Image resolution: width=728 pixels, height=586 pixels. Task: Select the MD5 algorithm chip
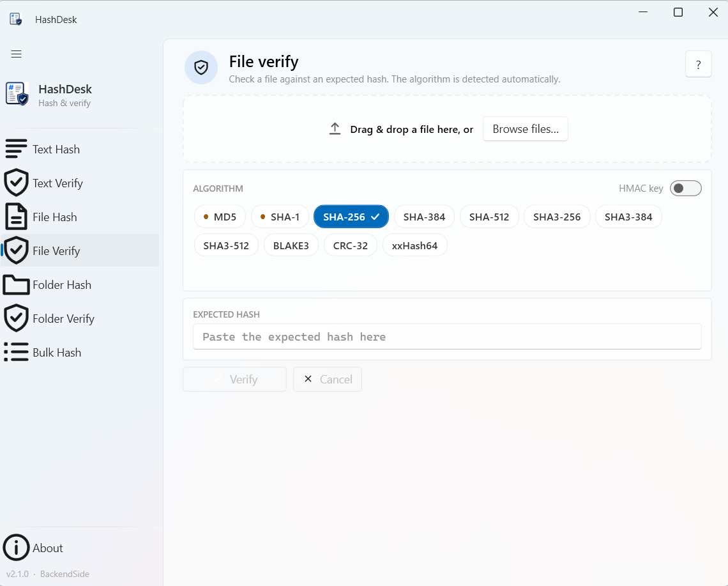click(220, 217)
